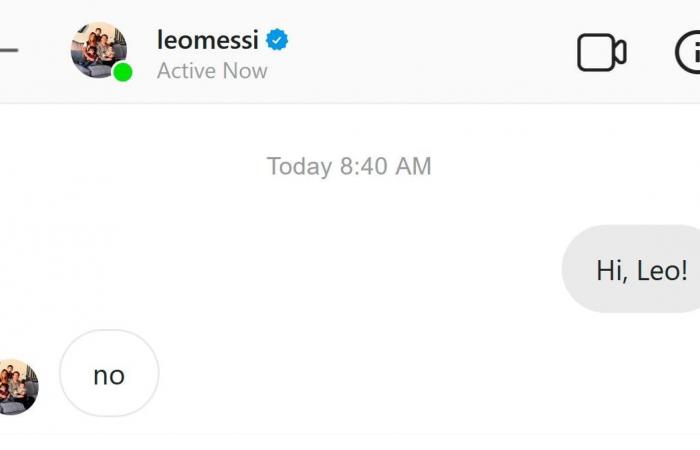Screen dimensions: 700x450
Task: Select the "Hi, Leo!" sent message bubble
Action: tap(631, 269)
